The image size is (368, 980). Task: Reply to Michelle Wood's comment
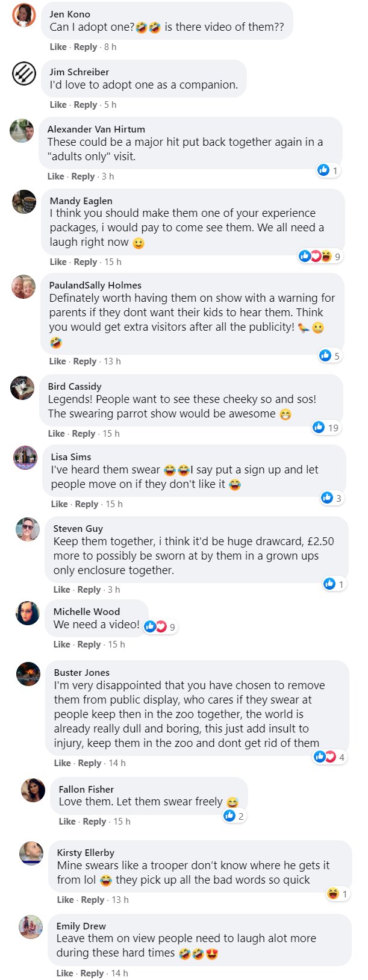coord(89,644)
